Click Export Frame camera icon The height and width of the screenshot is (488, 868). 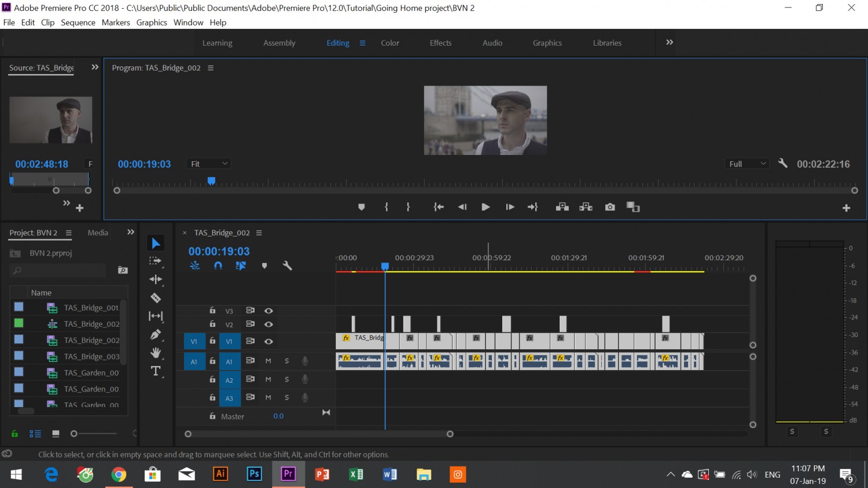click(610, 207)
